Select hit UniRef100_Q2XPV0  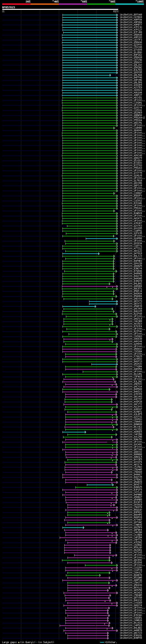[131, 45]
